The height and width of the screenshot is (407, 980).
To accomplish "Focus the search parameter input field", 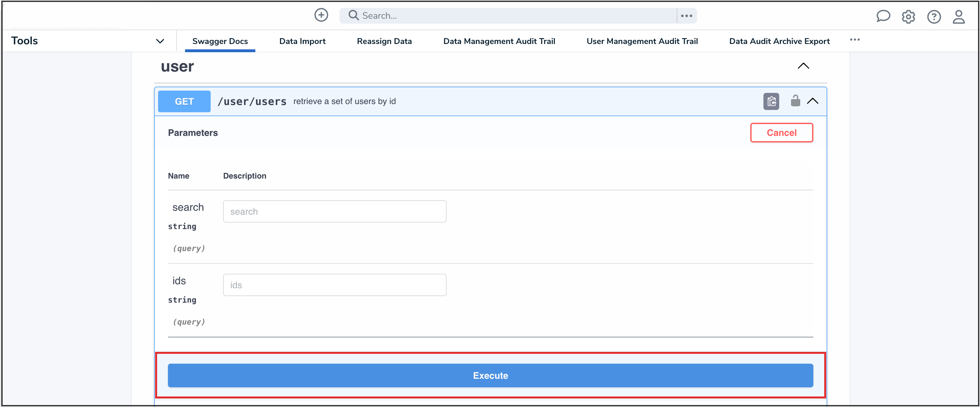I will click(335, 211).
